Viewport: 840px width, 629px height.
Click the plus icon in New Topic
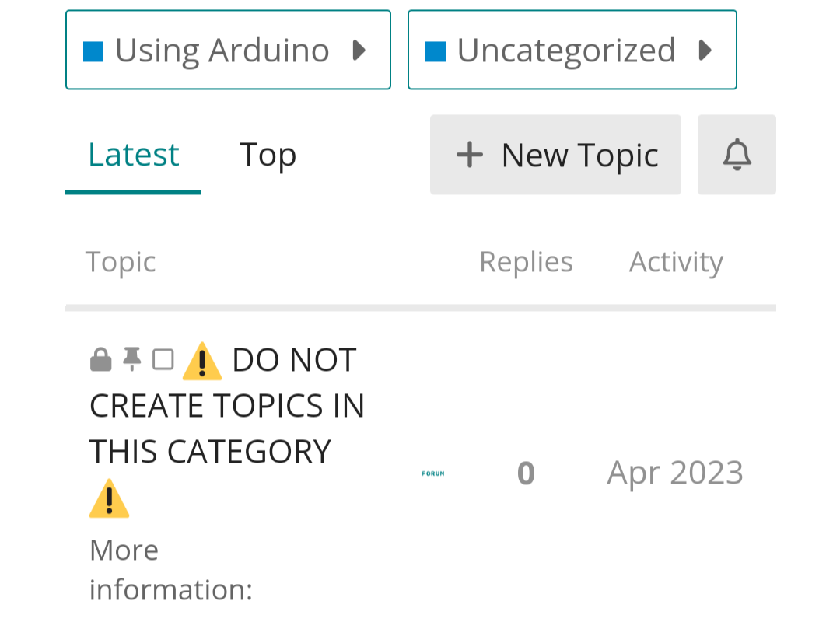pos(470,155)
